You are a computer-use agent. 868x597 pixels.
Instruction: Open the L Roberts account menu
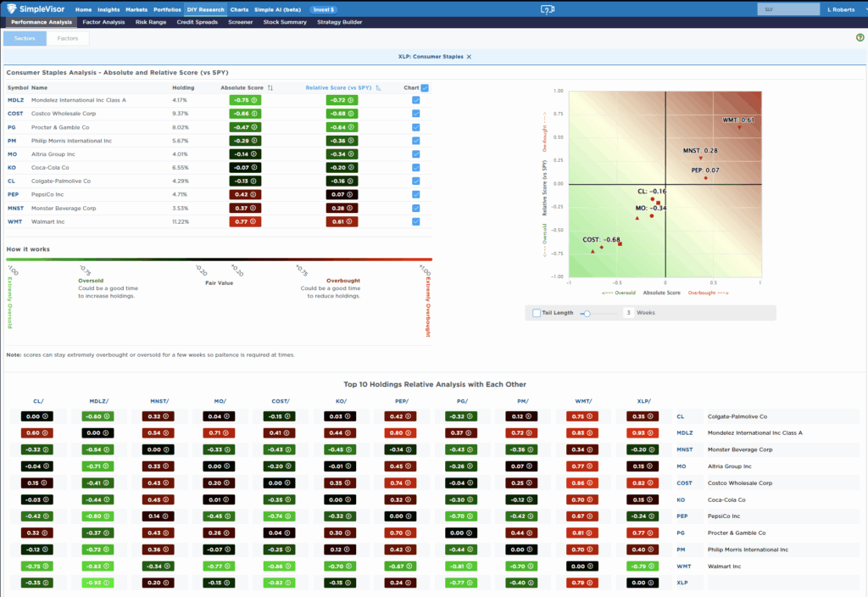[x=840, y=9]
